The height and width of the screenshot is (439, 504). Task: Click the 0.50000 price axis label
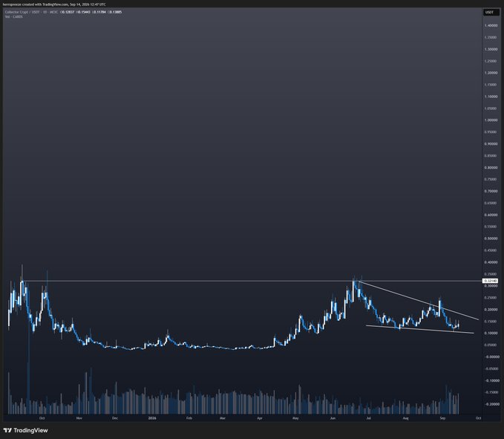click(491, 238)
